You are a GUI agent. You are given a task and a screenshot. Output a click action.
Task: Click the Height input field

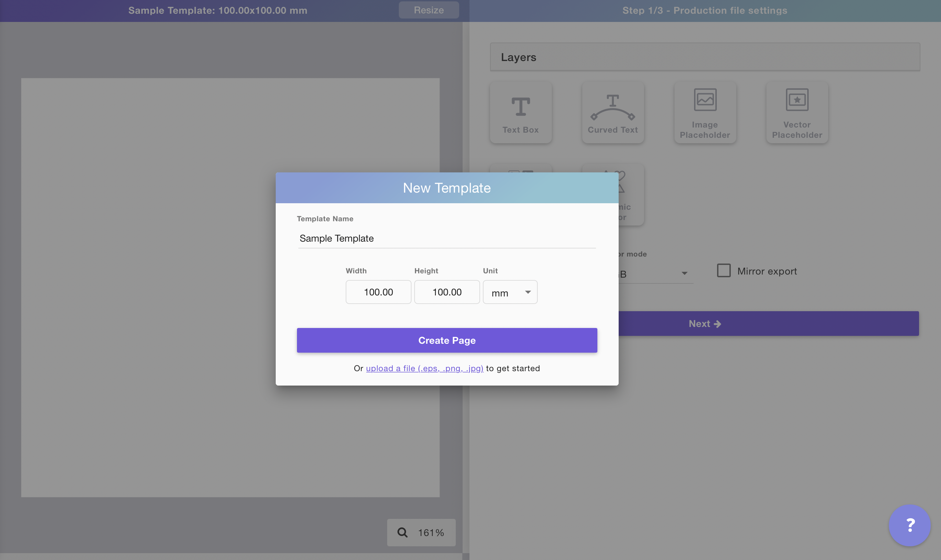tap(447, 292)
